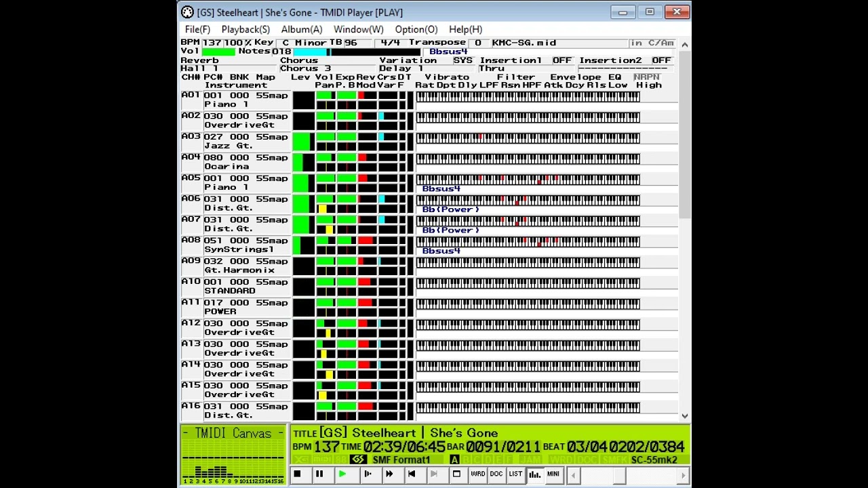This screenshot has width=868, height=488.
Task: Toggle the Variation SYS indicator
Action: tap(463, 60)
